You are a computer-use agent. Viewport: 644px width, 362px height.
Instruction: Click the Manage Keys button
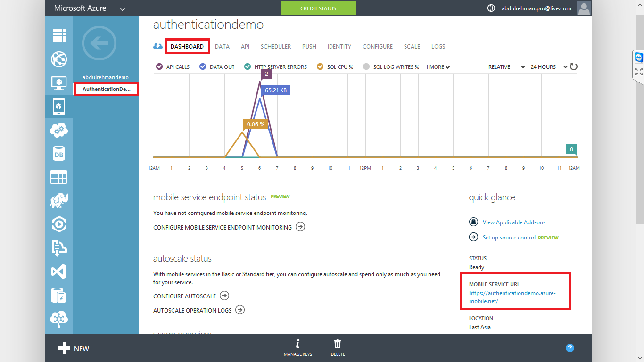tap(298, 348)
